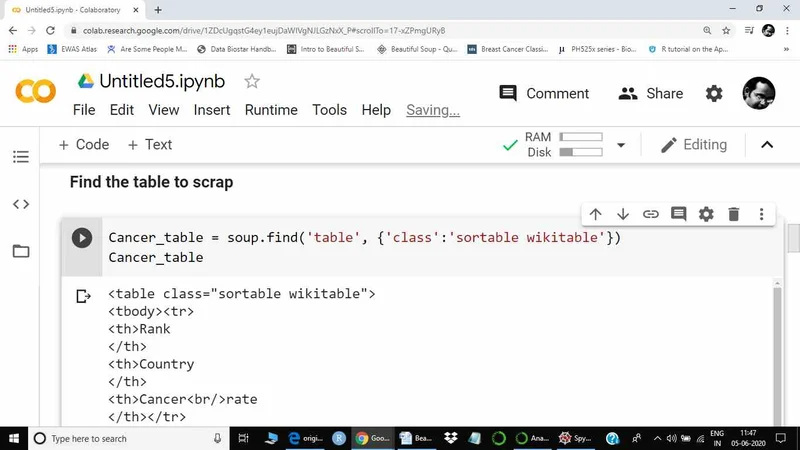Screen dimensions: 800x450
Task: Open Task View on taskbar
Action: point(243,438)
